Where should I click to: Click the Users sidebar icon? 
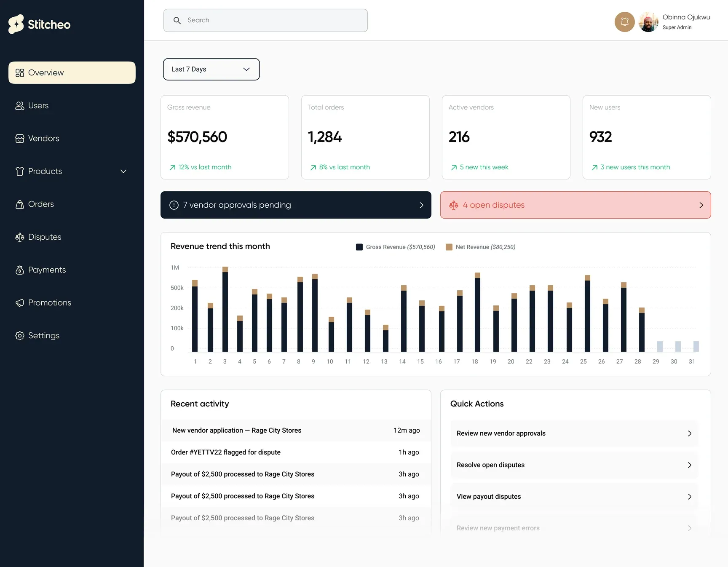pyautogui.click(x=20, y=106)
